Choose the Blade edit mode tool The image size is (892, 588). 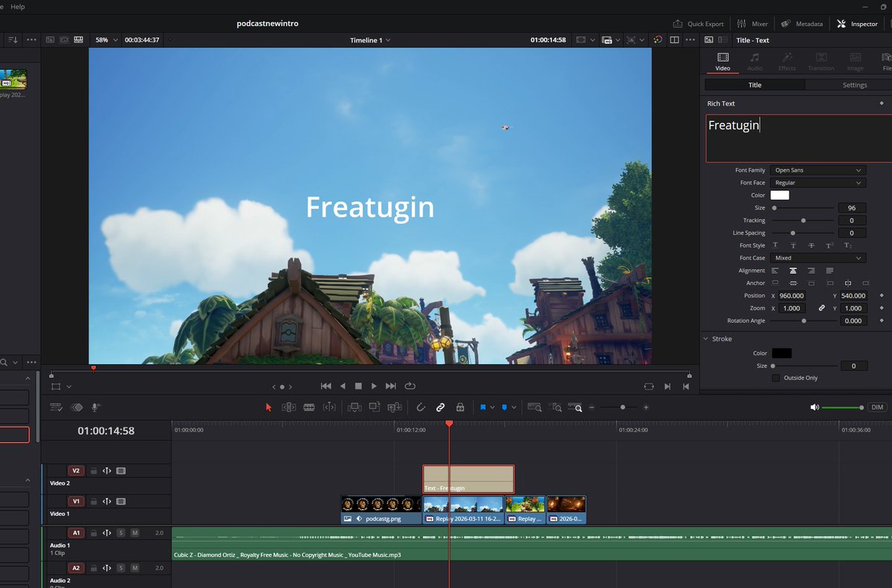pyautogui.click(x=308, y=407)
